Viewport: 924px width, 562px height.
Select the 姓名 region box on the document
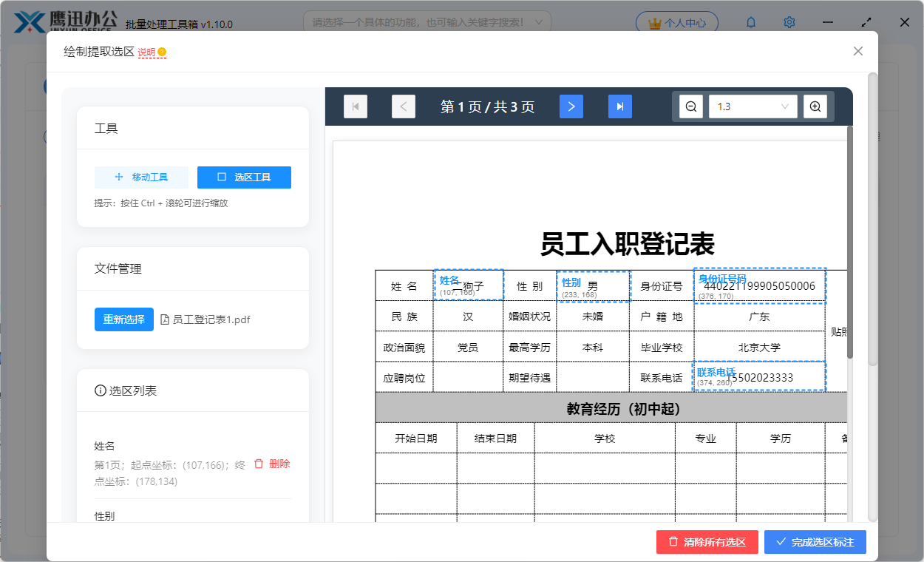[469, 285]
